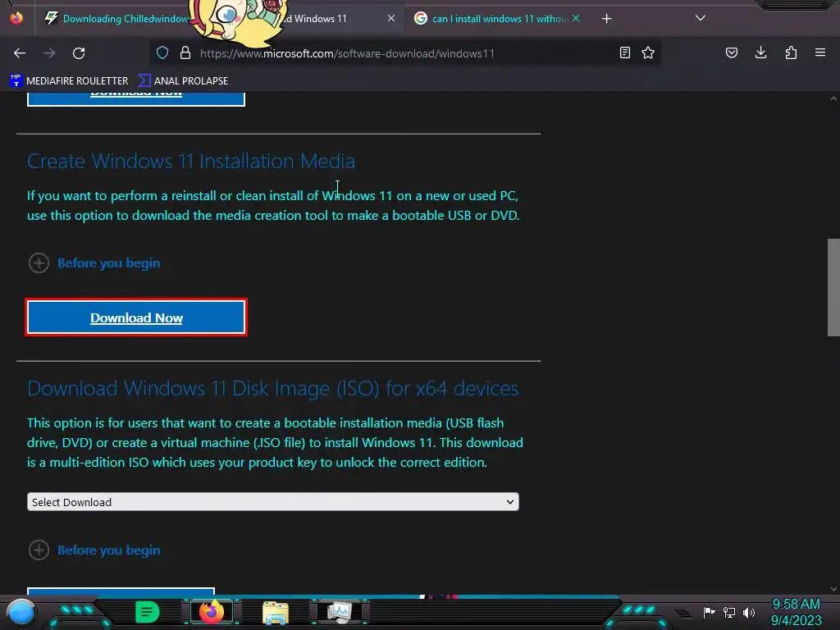Reload the current page
Screen dimensions: 840x630
coord(79,53)
